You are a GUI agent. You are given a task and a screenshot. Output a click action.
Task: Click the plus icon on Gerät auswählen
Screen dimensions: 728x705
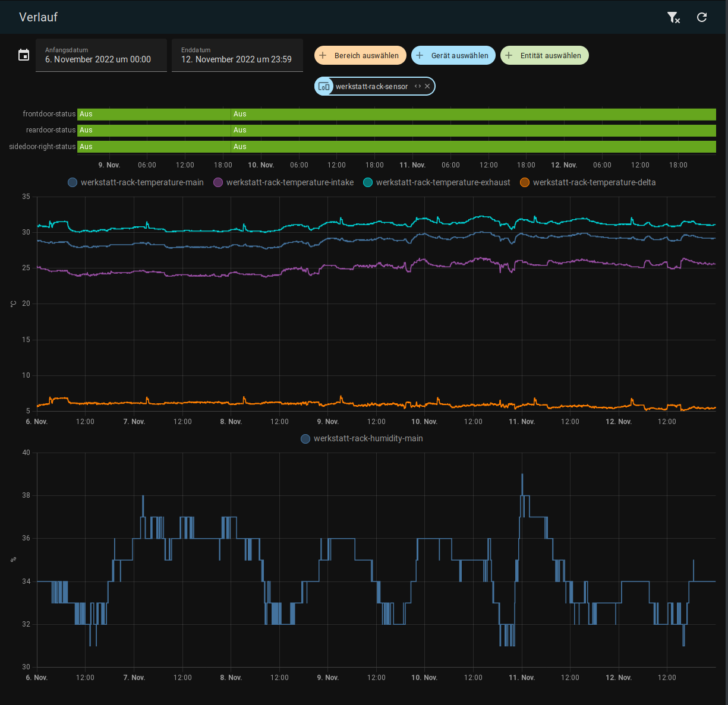tap(420, 55)
